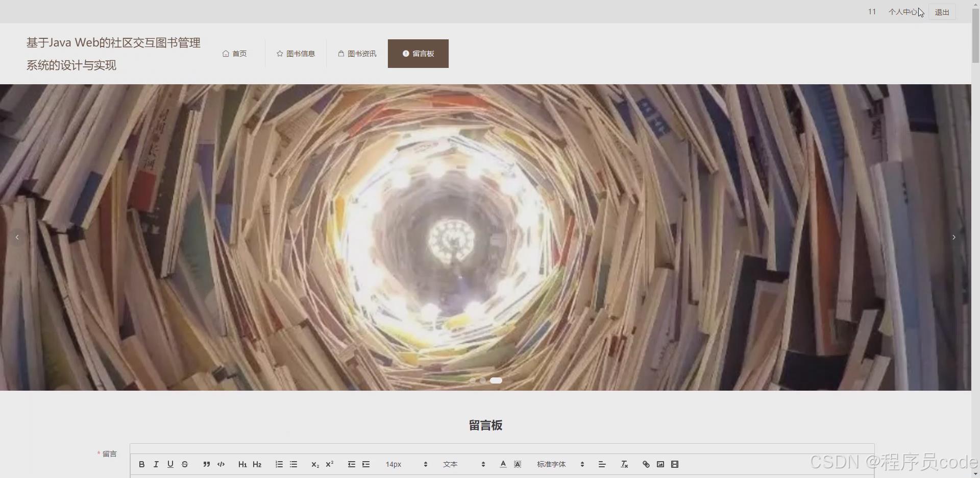Switch to the 图书信息 tab
The width and height of the screenshot is (980, 478).
(295, 53)
